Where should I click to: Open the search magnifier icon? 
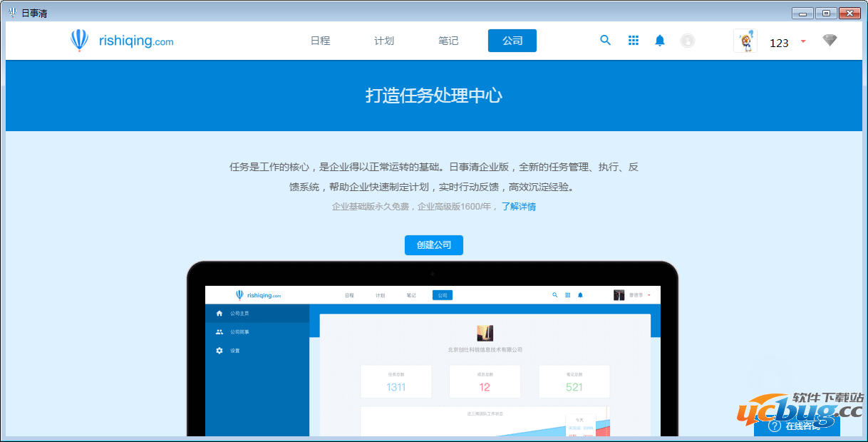pos(605,41)
